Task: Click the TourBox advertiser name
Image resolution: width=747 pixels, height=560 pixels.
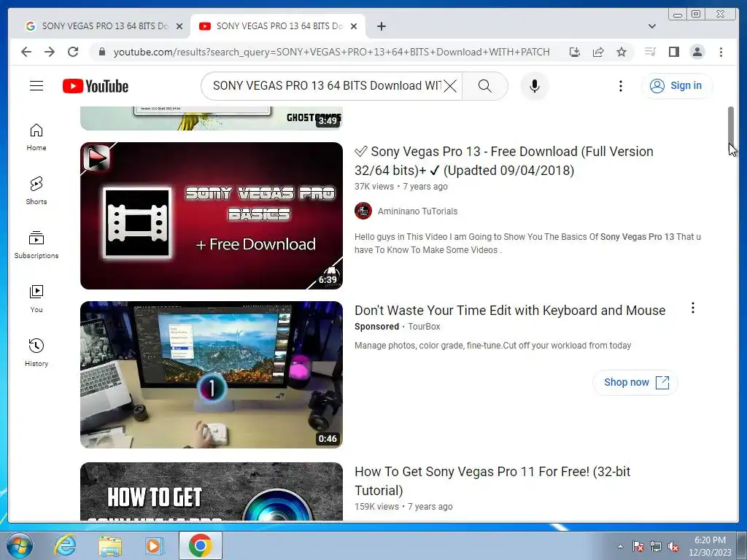Action: (424, 327)
